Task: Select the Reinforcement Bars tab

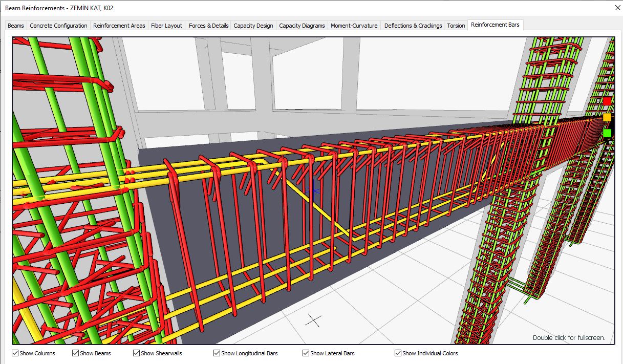Action: (495, 25)
